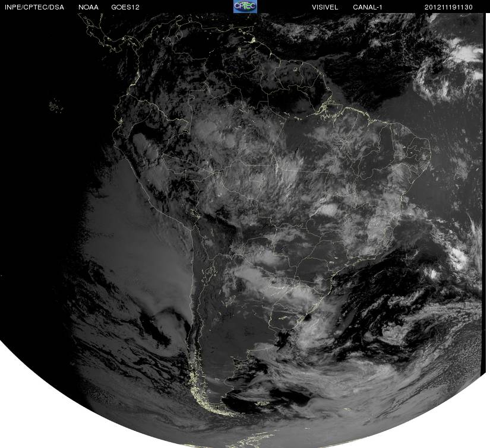Click the INPE/CPTEC/DSA header text
This screenshot has height=448, width=490.
(34, 7)
